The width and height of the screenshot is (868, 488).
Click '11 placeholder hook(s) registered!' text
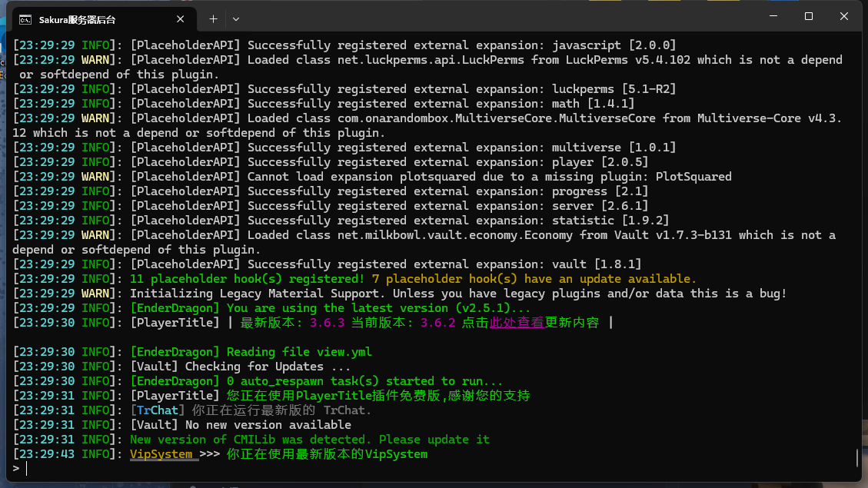(248, 279)
